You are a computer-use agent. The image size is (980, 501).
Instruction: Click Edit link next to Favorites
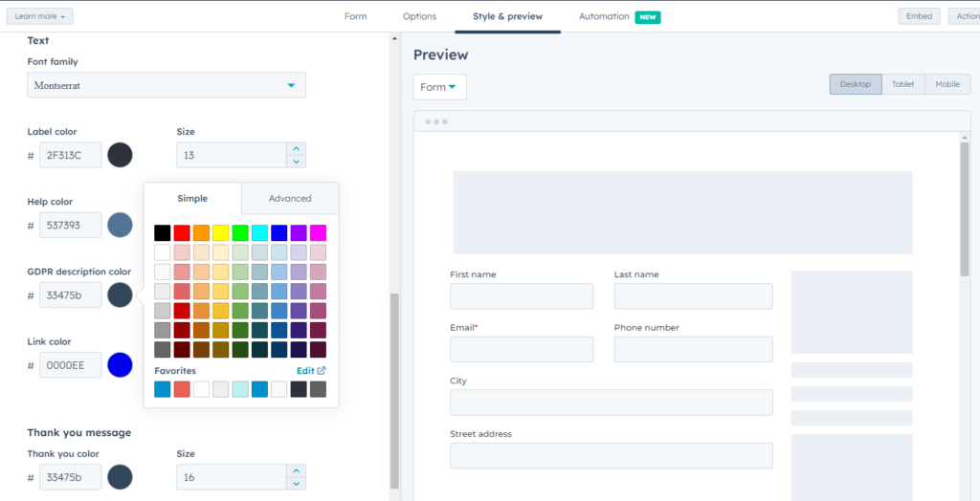click(311, 370)
